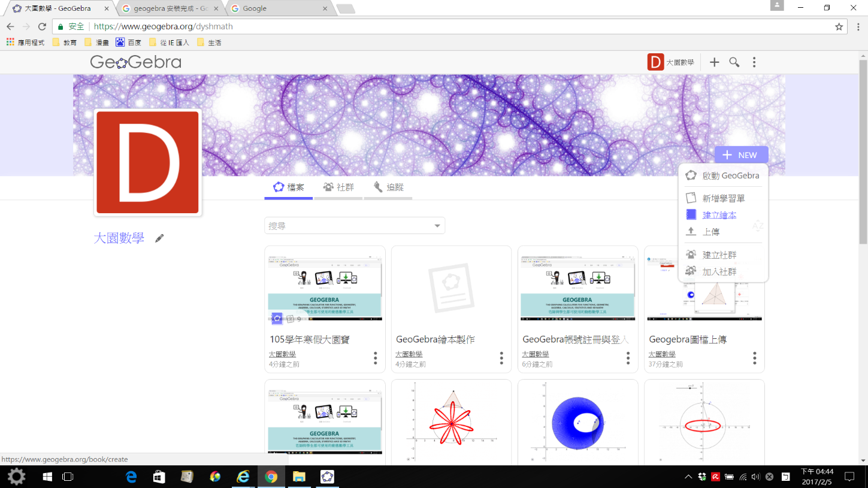This screenshot has height=488, width=868.
Task: Open the blue circle envelope thumbnail
Action: point(577,422)
